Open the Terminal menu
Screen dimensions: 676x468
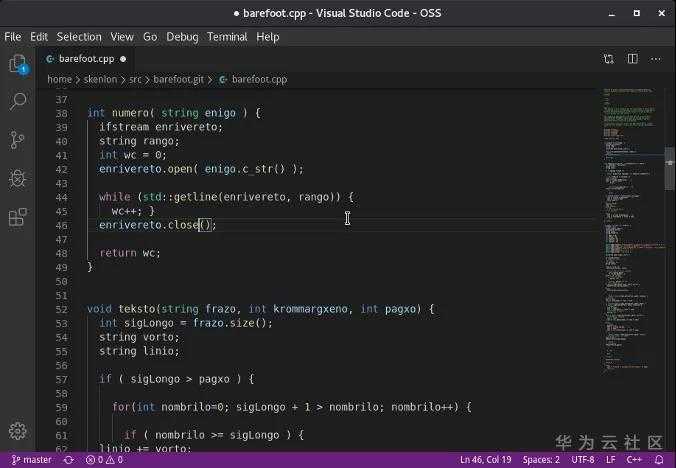[227, 37]
